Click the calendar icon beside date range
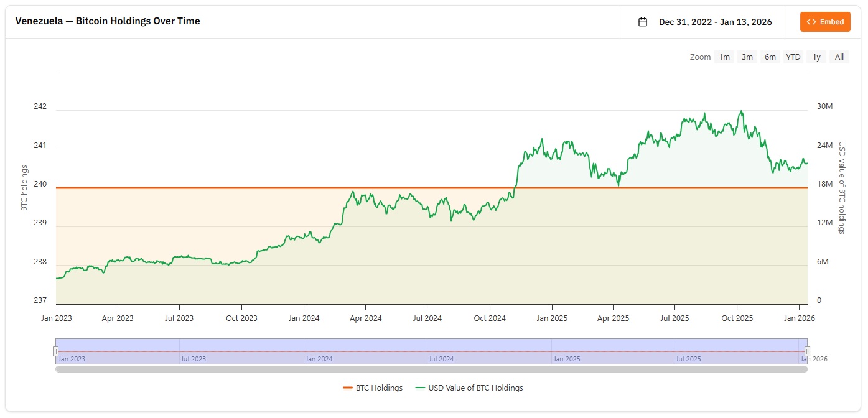868x418 pixels. tap(643, 22)
